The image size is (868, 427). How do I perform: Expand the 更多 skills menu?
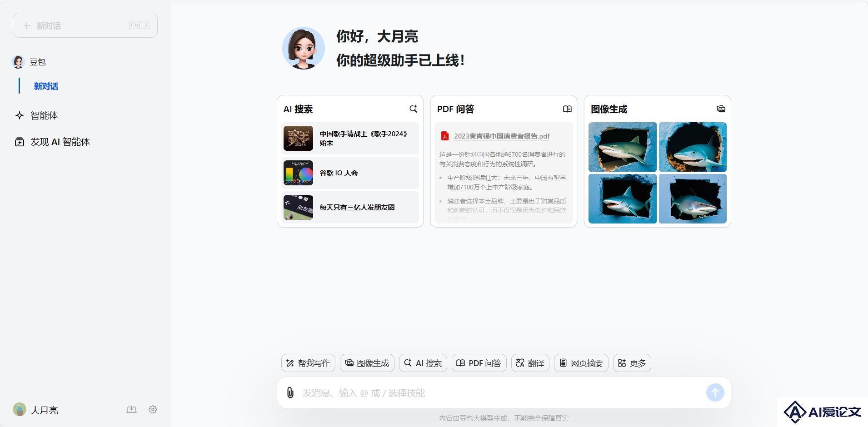632,363
